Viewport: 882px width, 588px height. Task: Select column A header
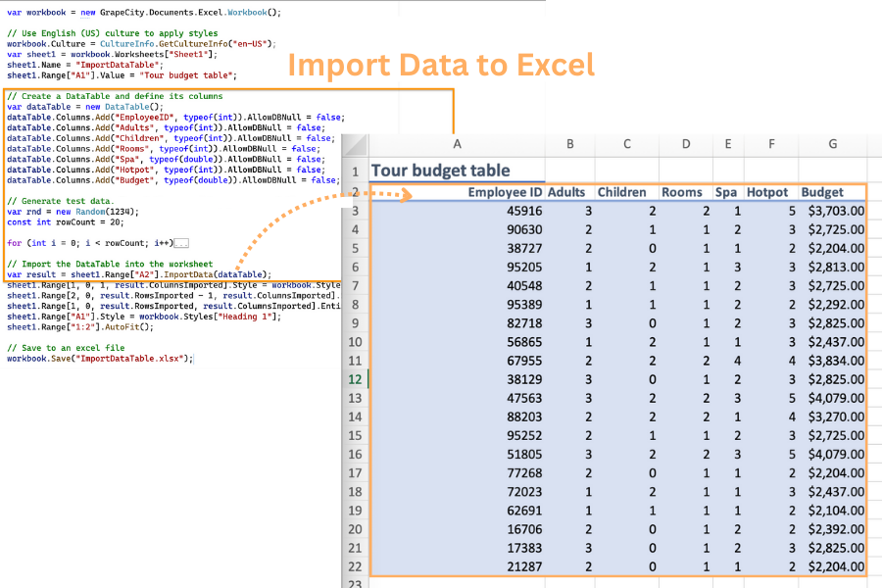(x=457, y=145)
